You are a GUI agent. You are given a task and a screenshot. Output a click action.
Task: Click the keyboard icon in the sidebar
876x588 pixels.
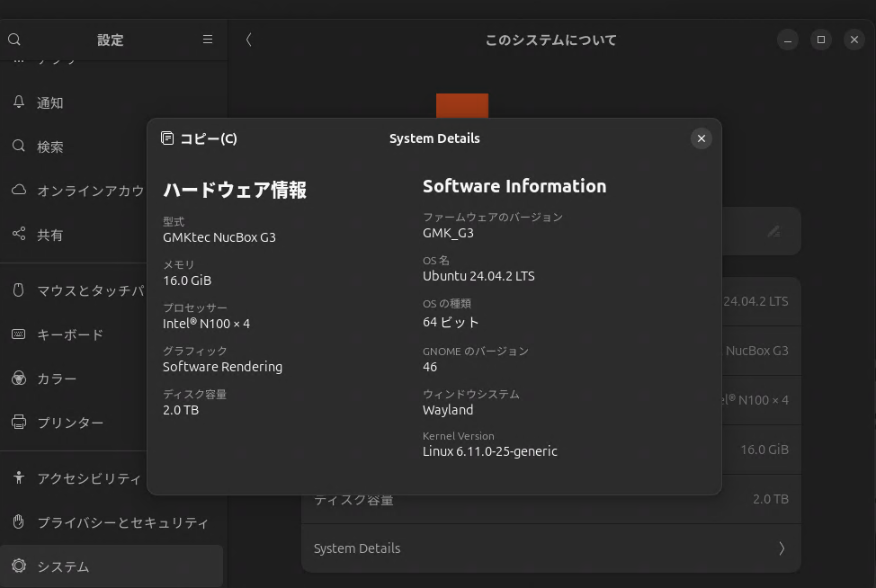[x=18, y=334]
